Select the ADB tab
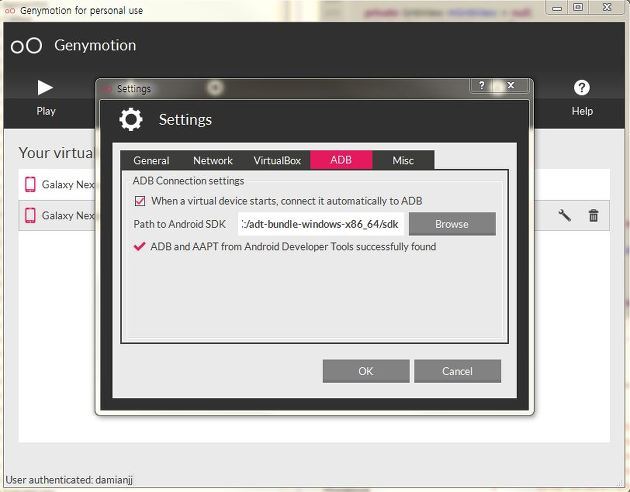This screenshot has width=630, height=492. tap(341, 160)
